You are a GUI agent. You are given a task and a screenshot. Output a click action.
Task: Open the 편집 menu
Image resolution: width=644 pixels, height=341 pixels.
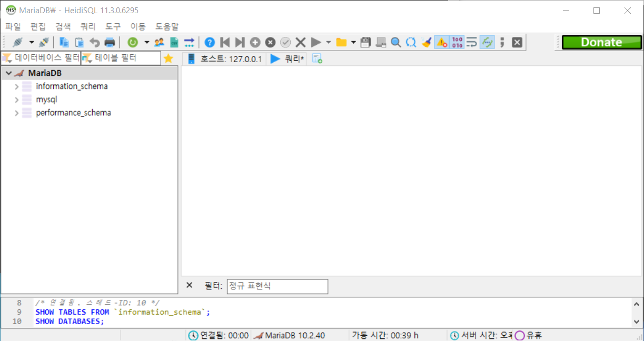(38, 26)
